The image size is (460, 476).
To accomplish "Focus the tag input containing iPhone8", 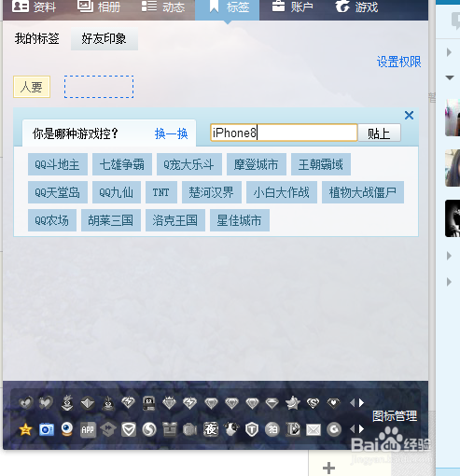I will [284, 133].
